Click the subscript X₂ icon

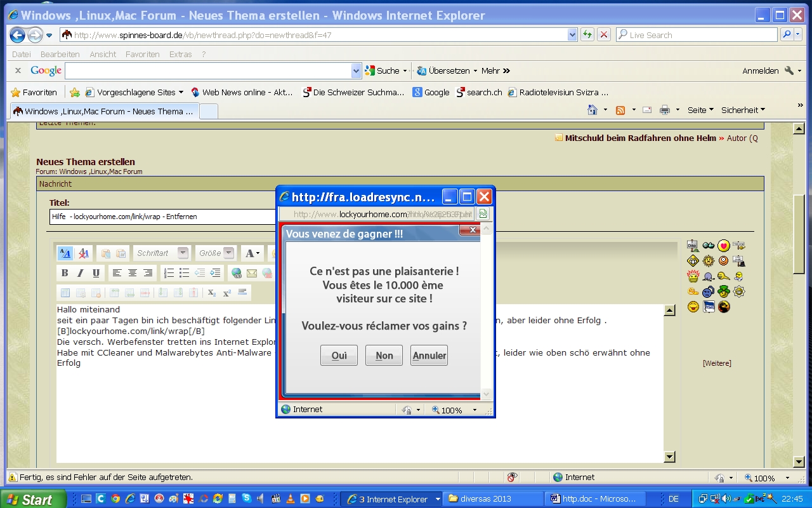coord(212,293)
